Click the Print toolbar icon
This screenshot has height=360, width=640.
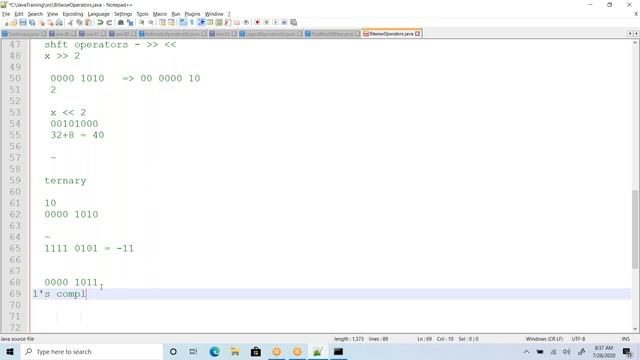tap(59, 22)
